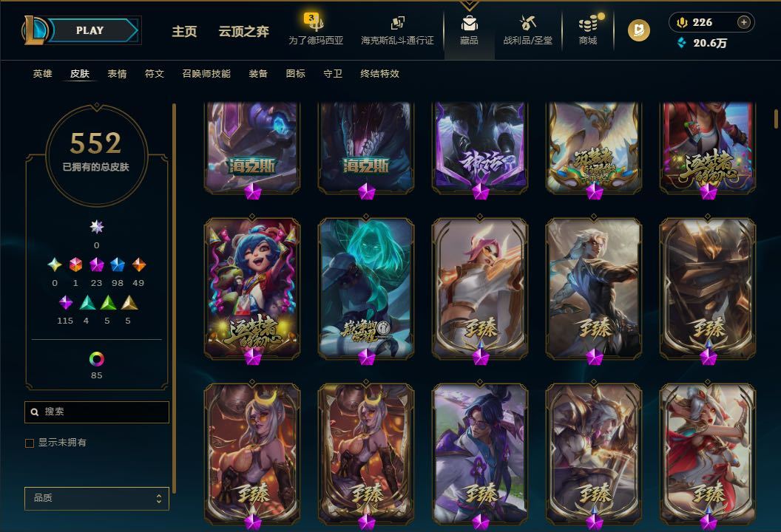Click the rainbow chroma ring icon

[x=97, y=359]
